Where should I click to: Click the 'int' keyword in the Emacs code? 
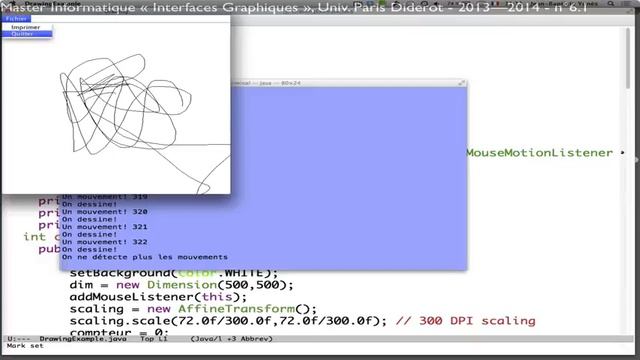coord(35,237)
